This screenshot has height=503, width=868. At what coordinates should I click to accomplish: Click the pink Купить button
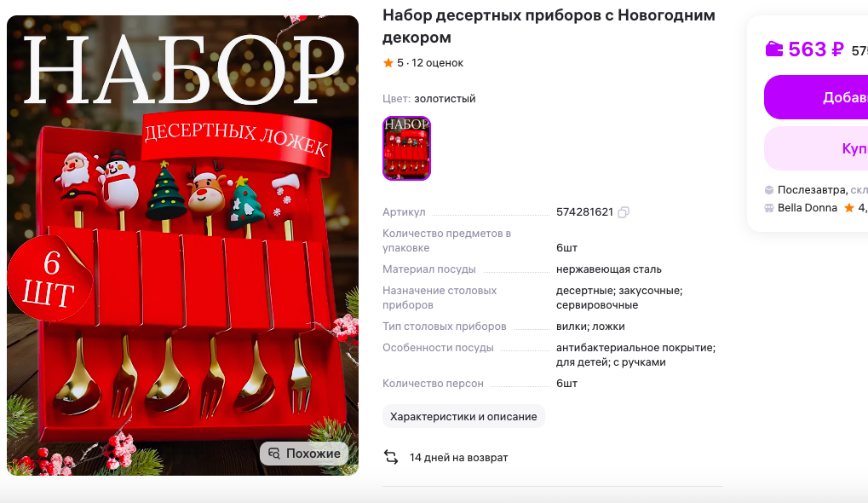[816, 148]
